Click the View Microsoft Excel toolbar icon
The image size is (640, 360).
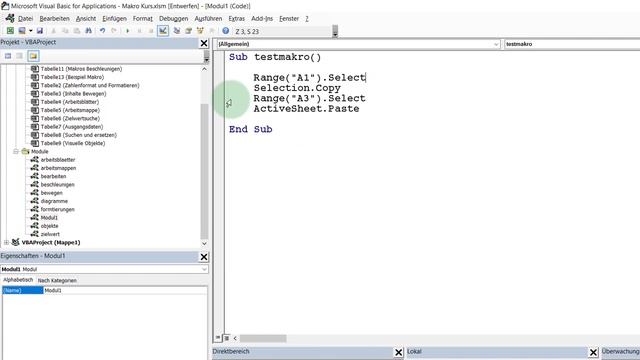coord(10,31)
